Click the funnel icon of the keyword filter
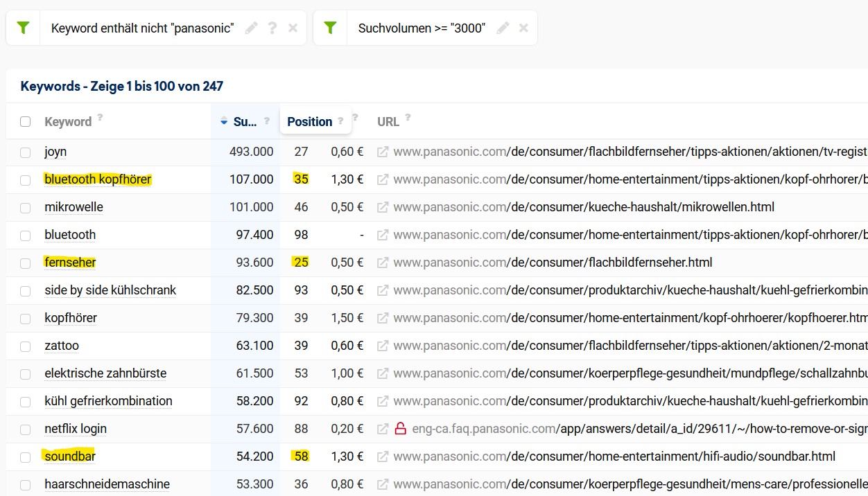This screenshot has height=496, width=868. point(23,28)
